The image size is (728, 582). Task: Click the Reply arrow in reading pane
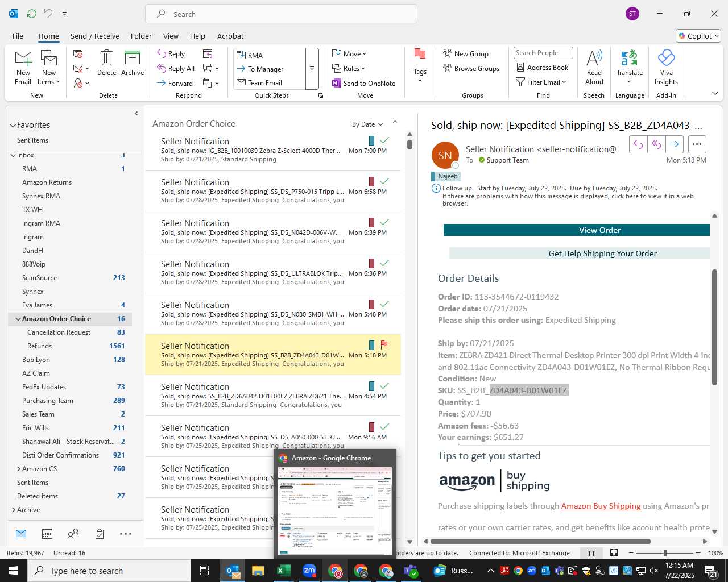[638, 144]
